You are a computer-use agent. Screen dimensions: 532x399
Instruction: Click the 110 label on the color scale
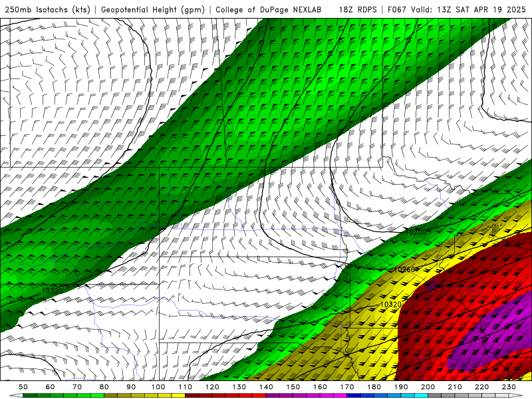click(186, 387)
